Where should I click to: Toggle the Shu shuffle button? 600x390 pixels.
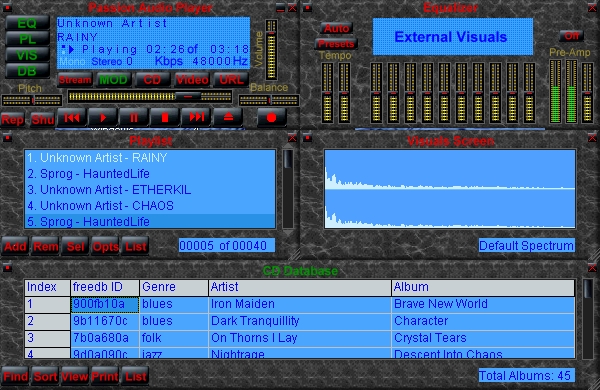[42, 120]
